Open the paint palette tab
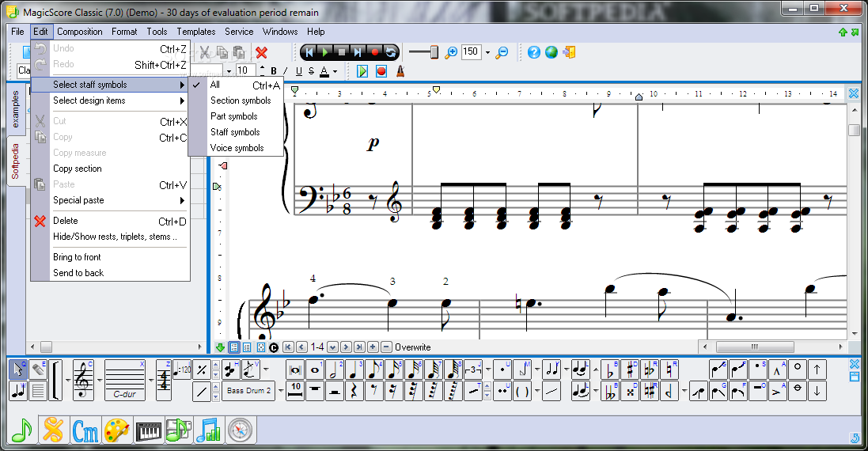 click(117, 430)
